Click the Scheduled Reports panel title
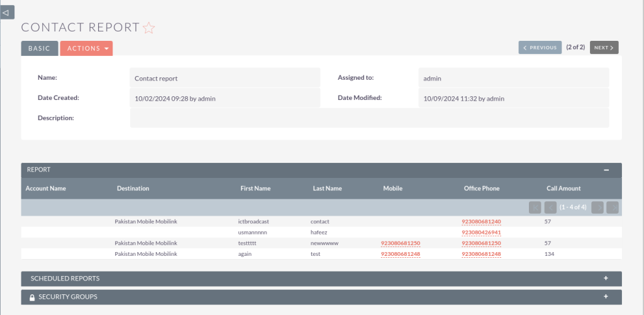This screenshot has height=315, width=644. click(x=65, y=279)
